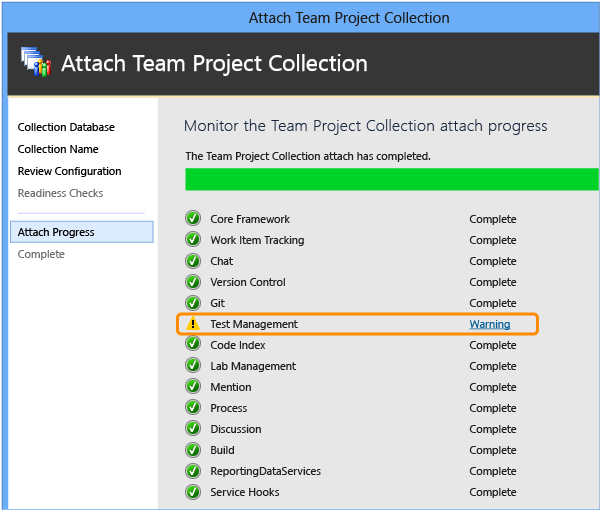Image resolution: width=600 pixels, height=510 pixels.
Task: Select the Readiness Checks step
Action: click(x=60, y=193)
